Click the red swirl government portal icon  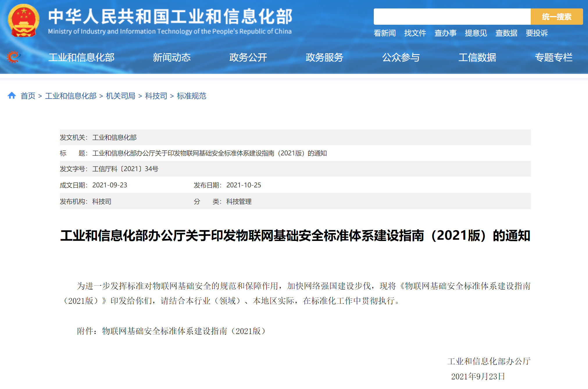(13, 57)
